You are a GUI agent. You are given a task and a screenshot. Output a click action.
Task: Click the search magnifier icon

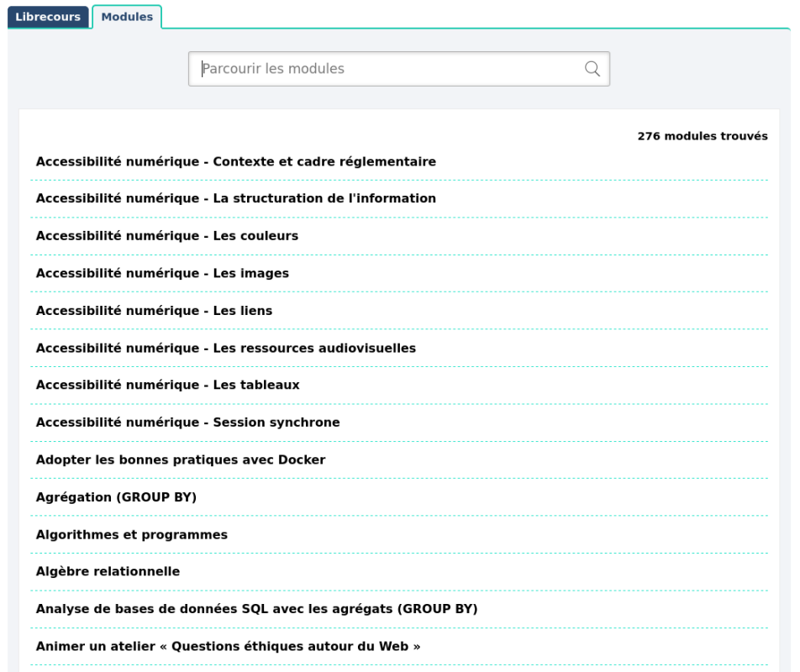(592, 69)
